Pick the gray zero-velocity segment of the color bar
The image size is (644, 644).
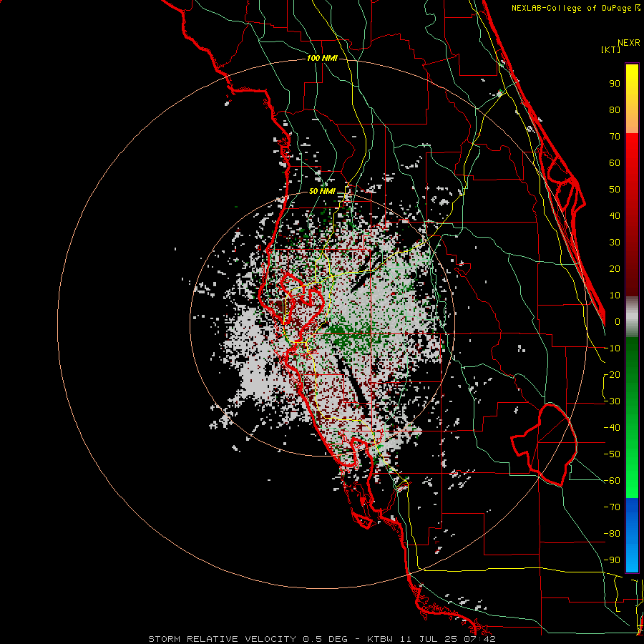[x=632, y=316]
